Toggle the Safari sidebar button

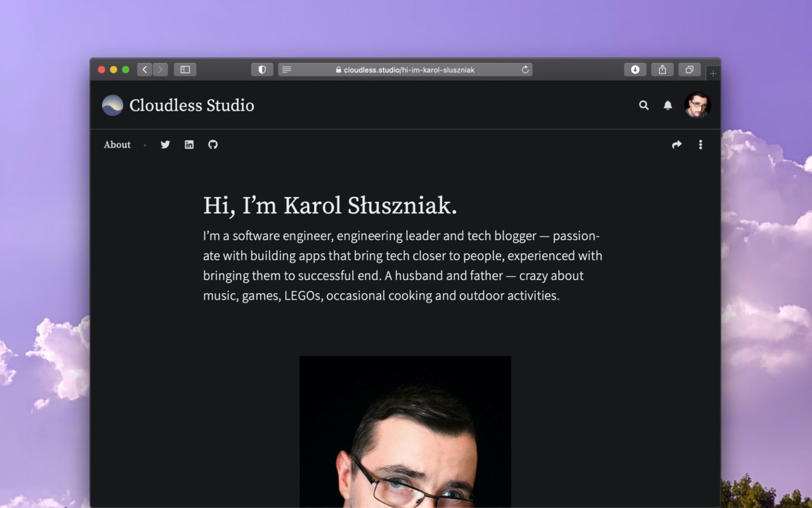click(185, 70)
